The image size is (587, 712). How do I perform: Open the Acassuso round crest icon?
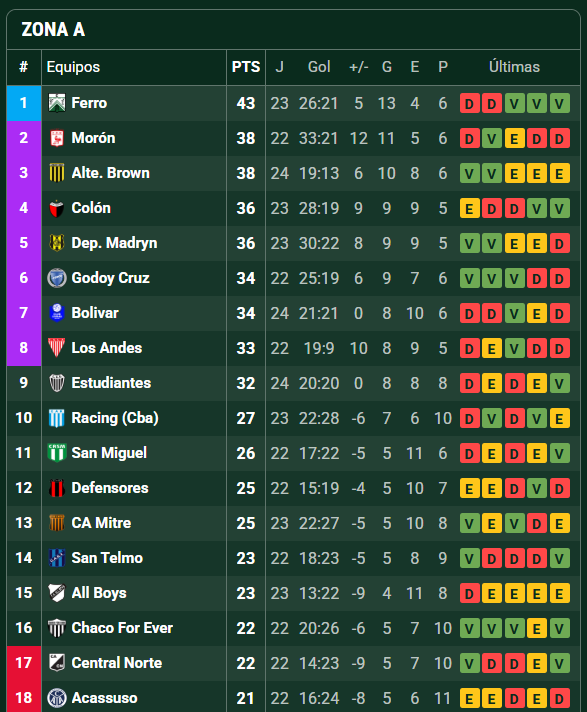(57, 697)
